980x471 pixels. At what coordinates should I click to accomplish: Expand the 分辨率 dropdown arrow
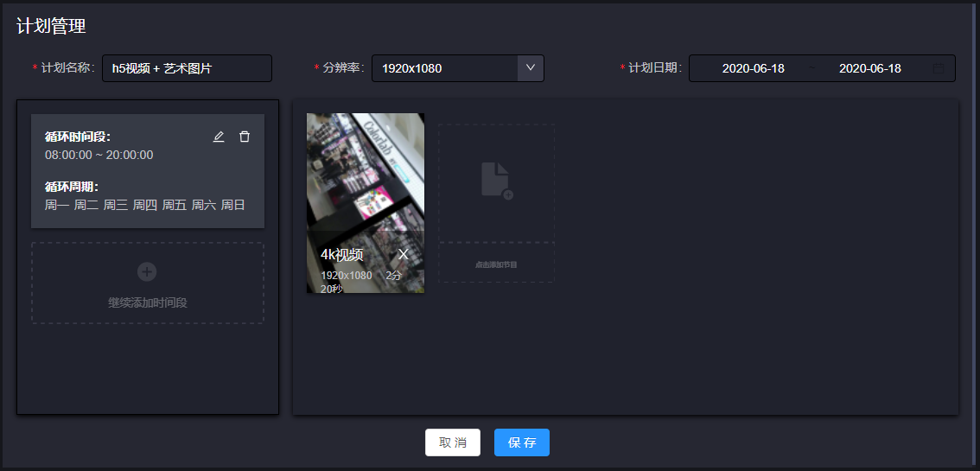[531, 68]
